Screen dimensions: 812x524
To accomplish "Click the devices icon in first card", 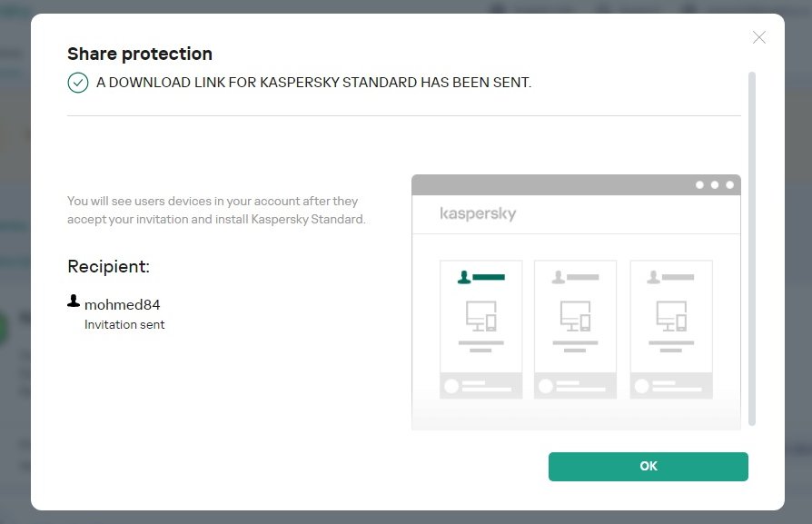I will point(480,315).
